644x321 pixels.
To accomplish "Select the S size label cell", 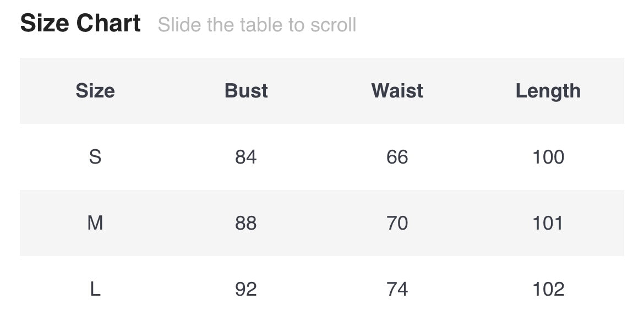I will click(95, 157).
